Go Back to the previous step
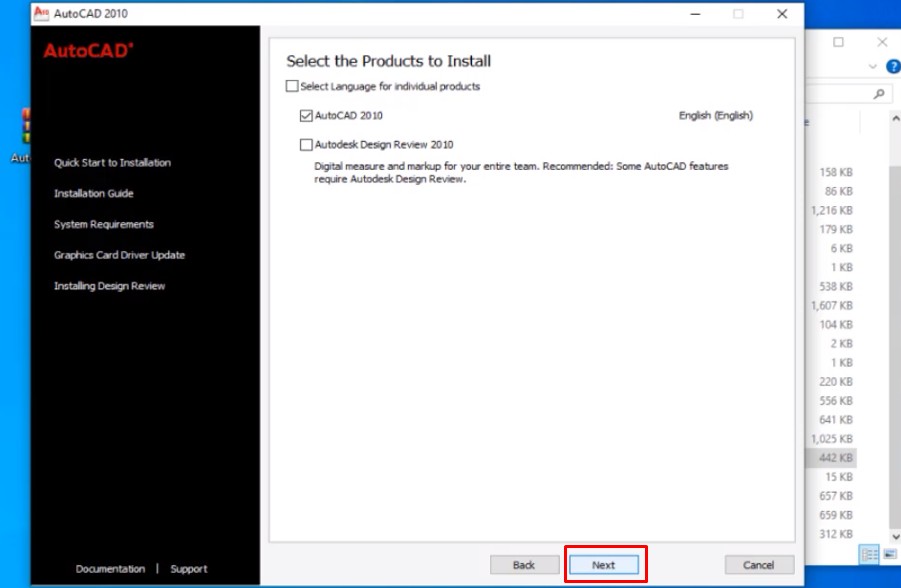 [x=524, y=565]
